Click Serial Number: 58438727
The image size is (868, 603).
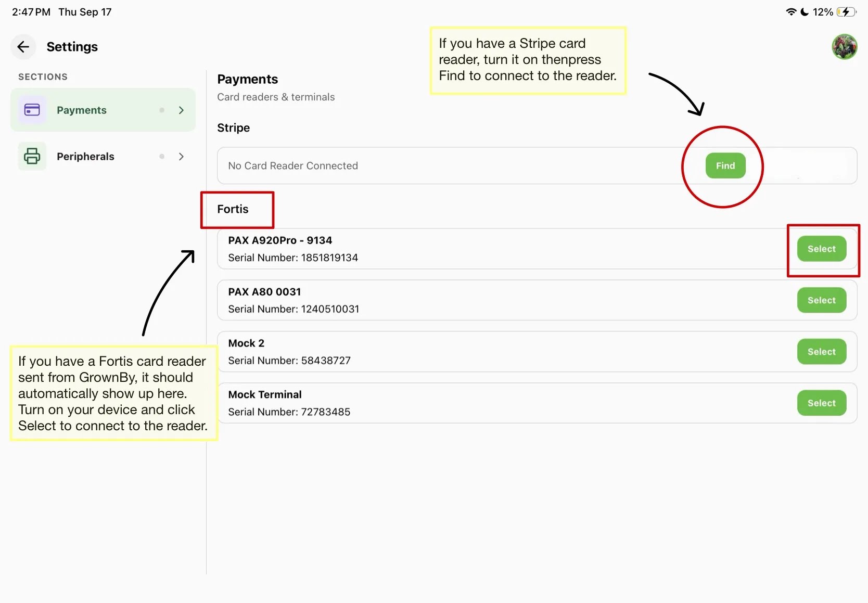coord(289,361)
